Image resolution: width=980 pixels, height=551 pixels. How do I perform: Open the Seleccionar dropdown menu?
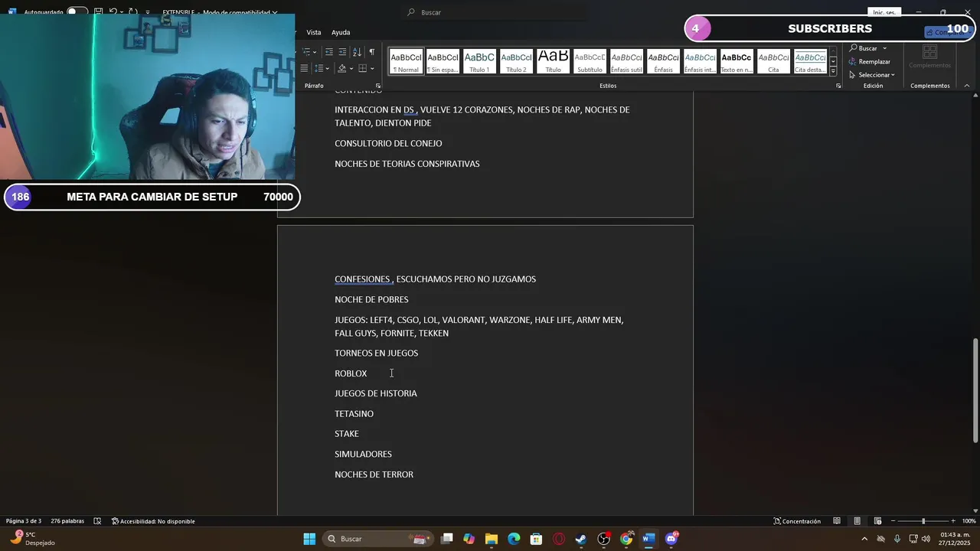point(872,75)
